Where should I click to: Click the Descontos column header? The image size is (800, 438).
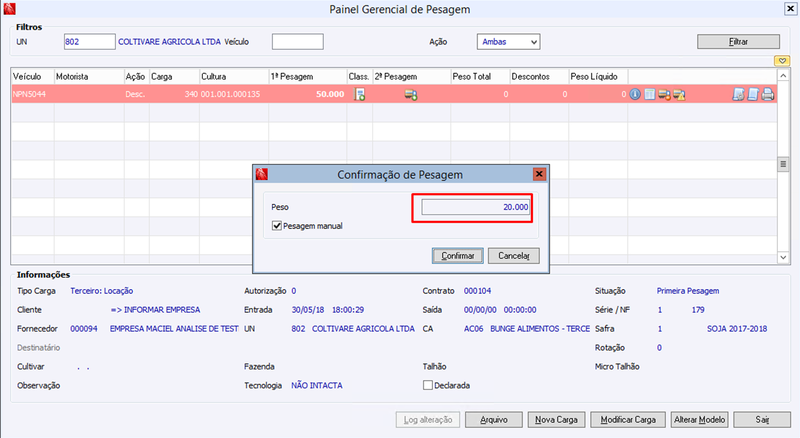click(x=539, y=77)
